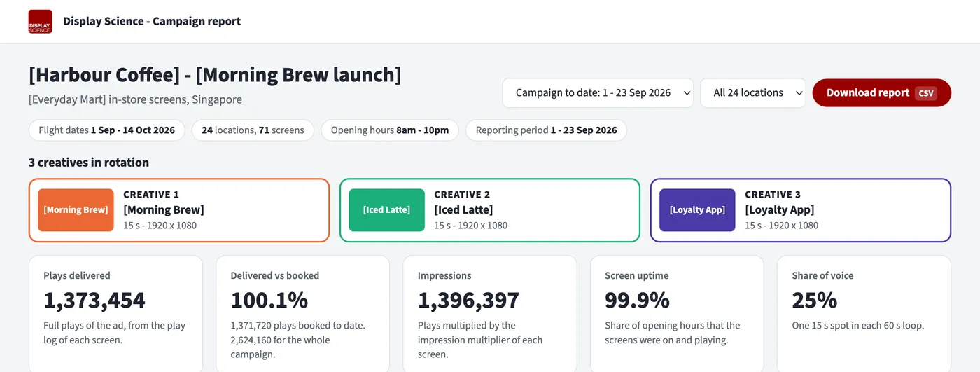The height and width of the screenshot is (372, 980).
Task: Click the Flight dates 1 Sep - 14 Oct 2026 pill
Action: click(107, 130)
